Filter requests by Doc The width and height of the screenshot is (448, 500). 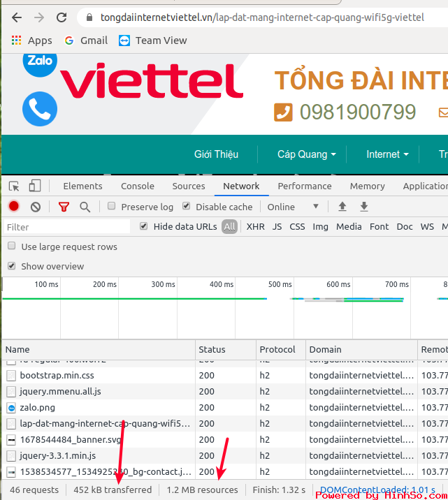(405, 226)
